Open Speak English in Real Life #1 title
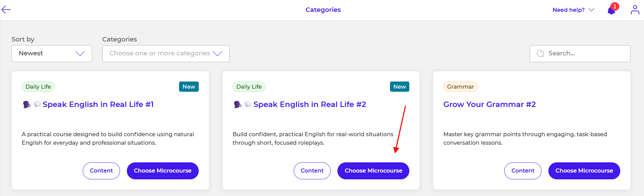The height and width of the screenshot is (196, 644). point(98,105)
